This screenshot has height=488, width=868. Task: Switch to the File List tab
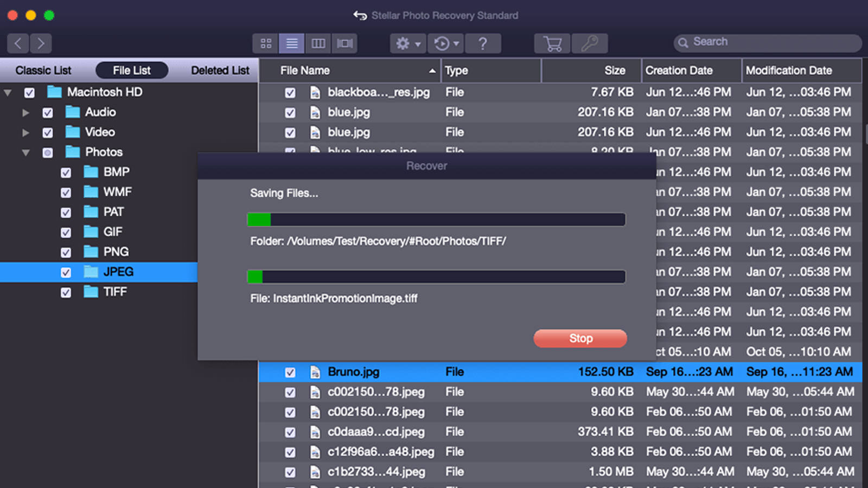click(x=132, y=70)
